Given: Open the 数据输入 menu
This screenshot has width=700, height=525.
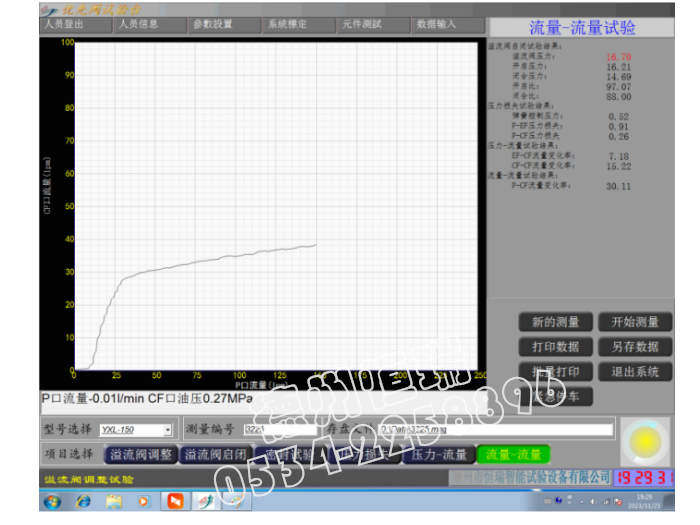Looking at the screenshot, I should pos(436,23).
